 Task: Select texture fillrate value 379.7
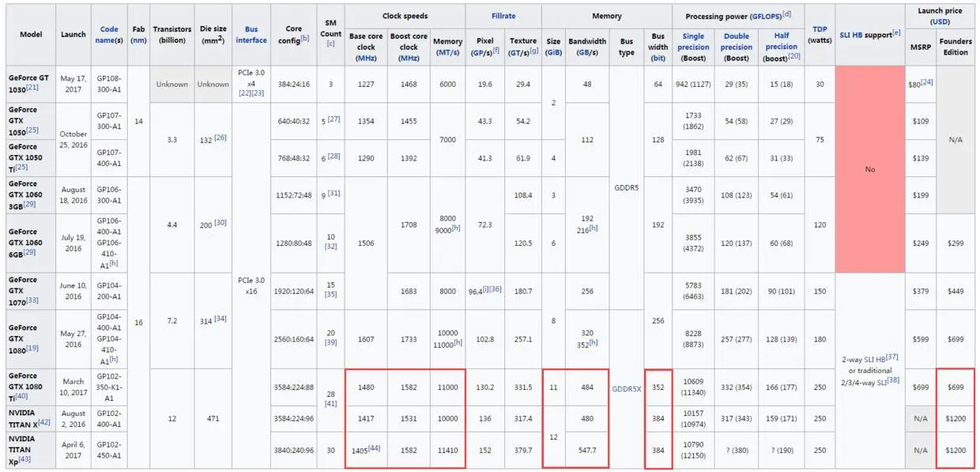point(523,450)
